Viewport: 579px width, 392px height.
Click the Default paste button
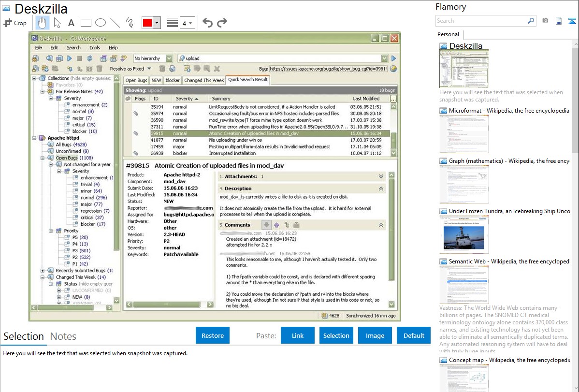coord(414,335)
